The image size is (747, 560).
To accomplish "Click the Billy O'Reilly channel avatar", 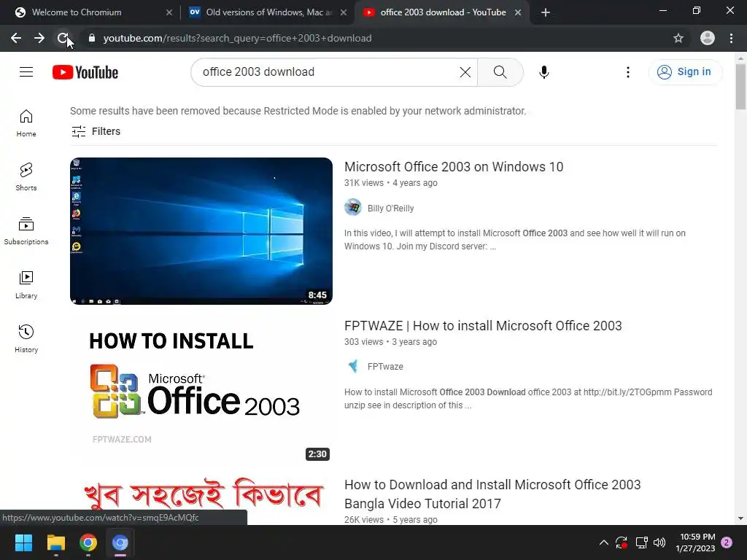I will pos(353,208).
